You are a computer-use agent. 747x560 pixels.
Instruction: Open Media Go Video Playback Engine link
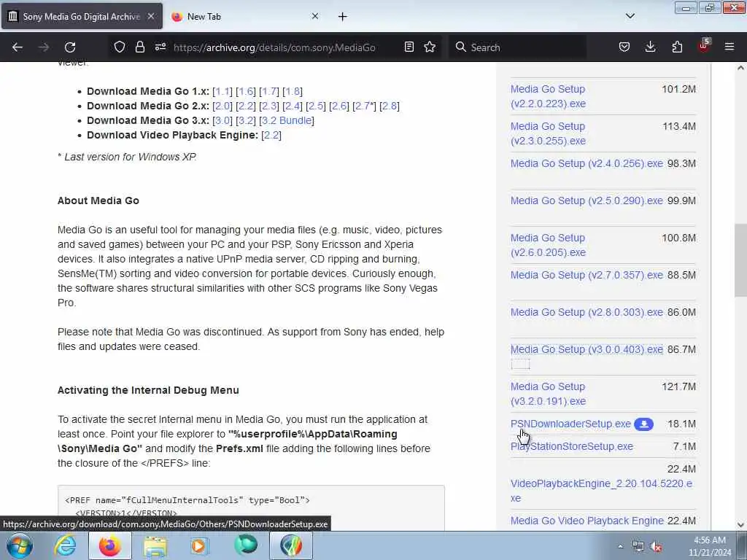tap(587, 521)
